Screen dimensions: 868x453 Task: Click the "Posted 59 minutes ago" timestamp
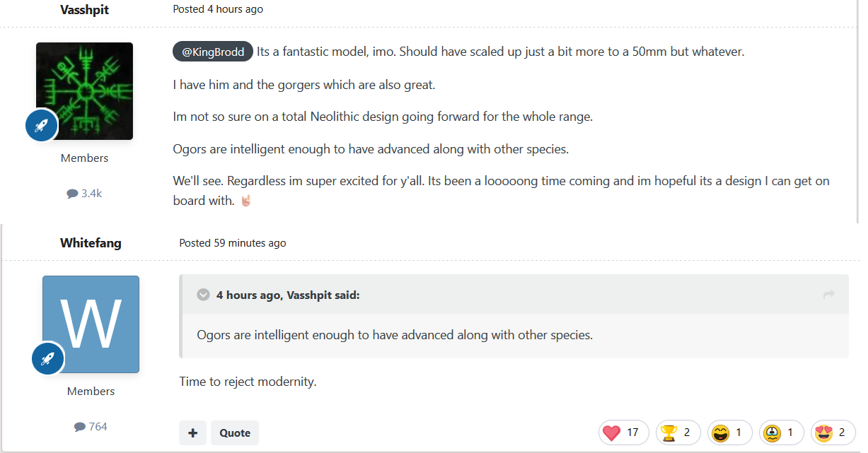click(x=233, y=242)
